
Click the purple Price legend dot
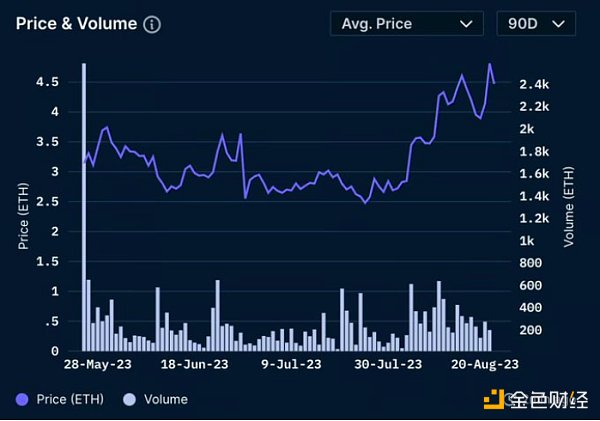coord(23,399)
